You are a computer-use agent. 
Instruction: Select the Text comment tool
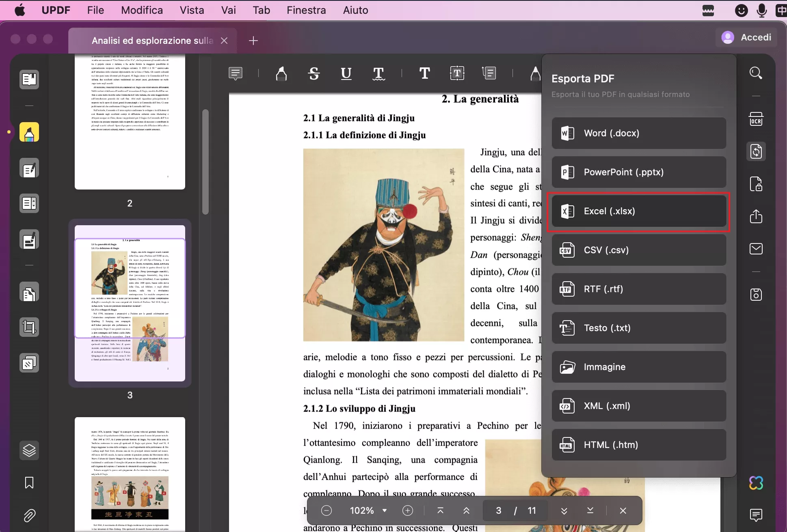[425, 73]
